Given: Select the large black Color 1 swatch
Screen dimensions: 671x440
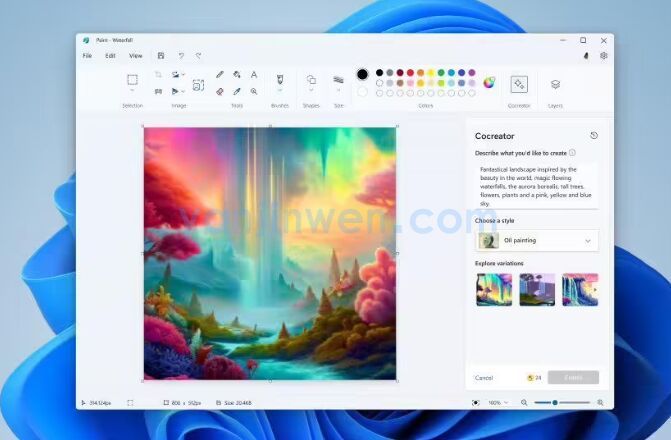Looking at the screenshot, I should [x=362, y=74].
